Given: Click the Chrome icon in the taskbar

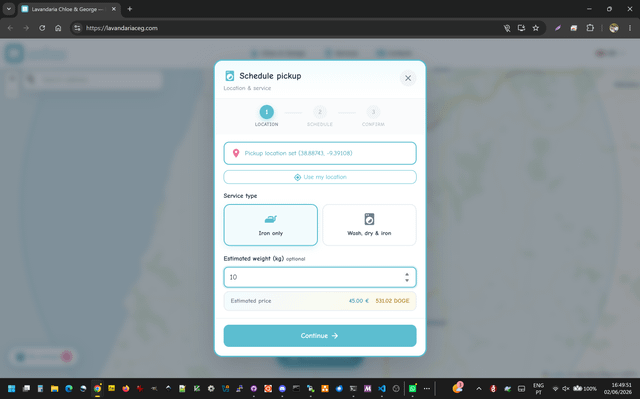Looking at the screenshot, I should 97,388.
